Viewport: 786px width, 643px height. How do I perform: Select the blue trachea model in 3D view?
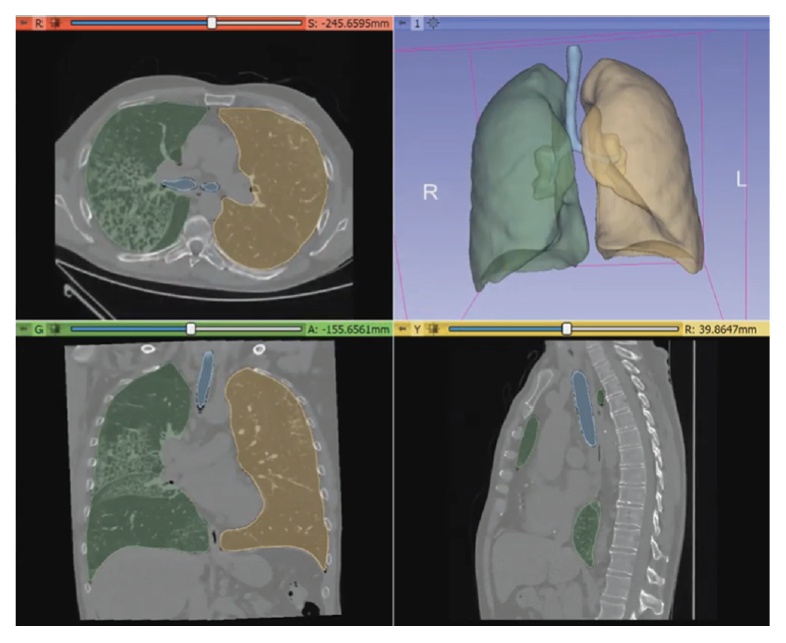(573, 90)
